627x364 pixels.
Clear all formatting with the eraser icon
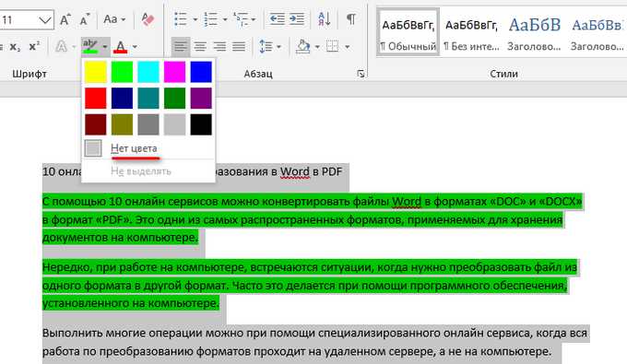tap(148, 19)
